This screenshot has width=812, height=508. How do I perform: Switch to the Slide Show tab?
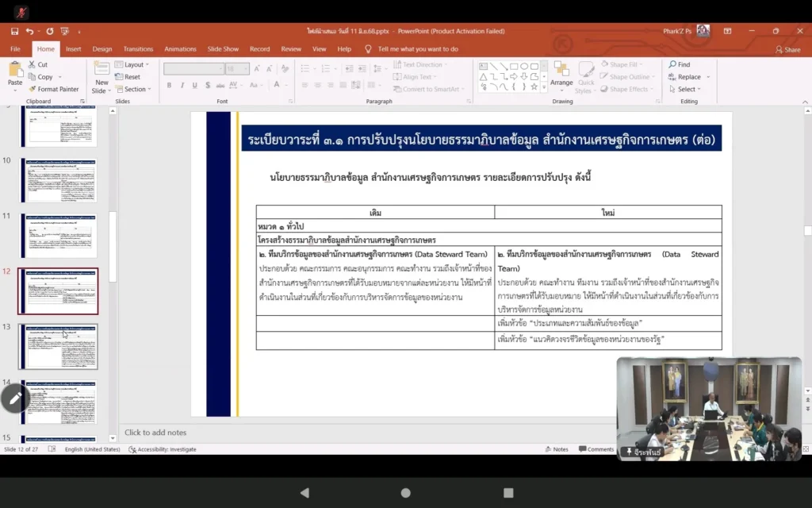tap(223, 48)
